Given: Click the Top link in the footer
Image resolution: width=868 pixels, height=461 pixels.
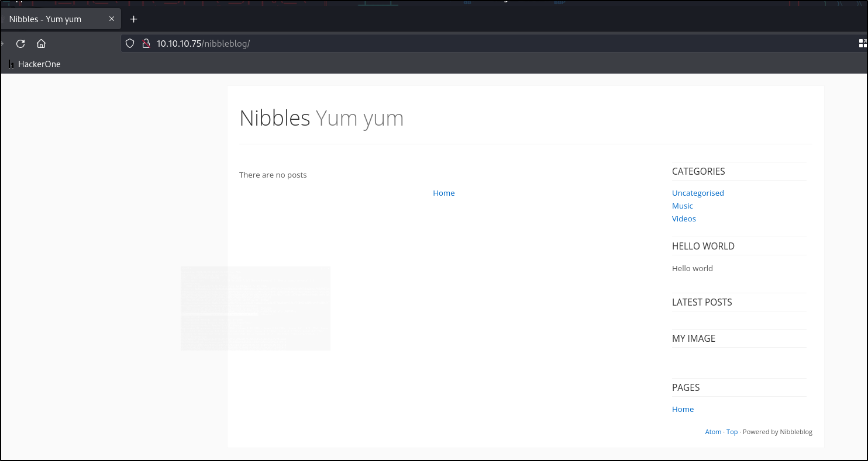Looking at the screenshot, I should pyautogui.click(x=732, y=432).
